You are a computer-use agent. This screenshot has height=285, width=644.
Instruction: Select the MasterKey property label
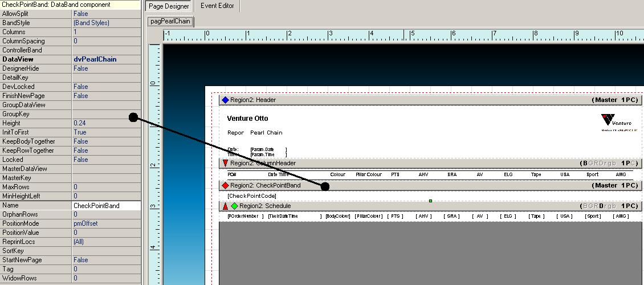17,178
